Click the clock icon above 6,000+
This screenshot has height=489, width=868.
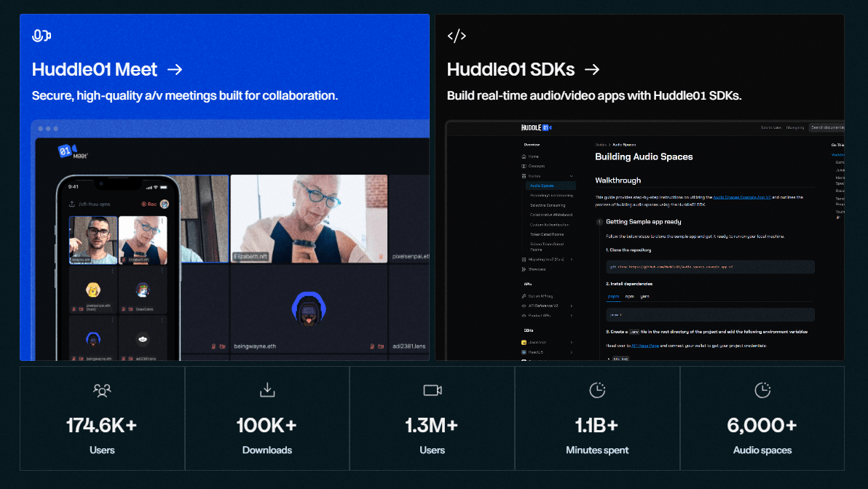[x=762, y=390]
